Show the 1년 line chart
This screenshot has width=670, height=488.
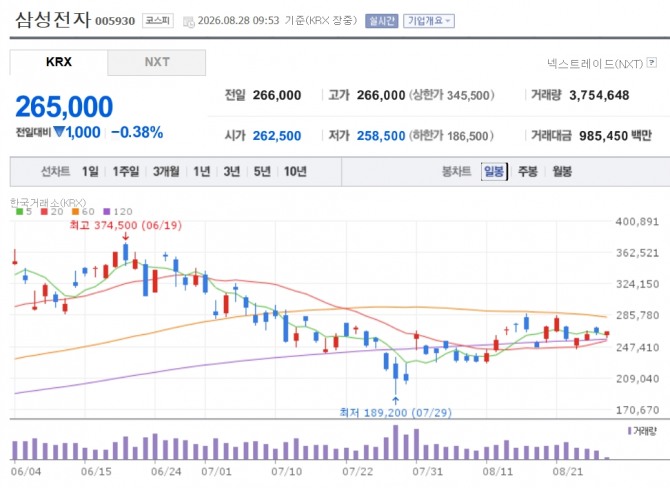click(x=202, y=172)
